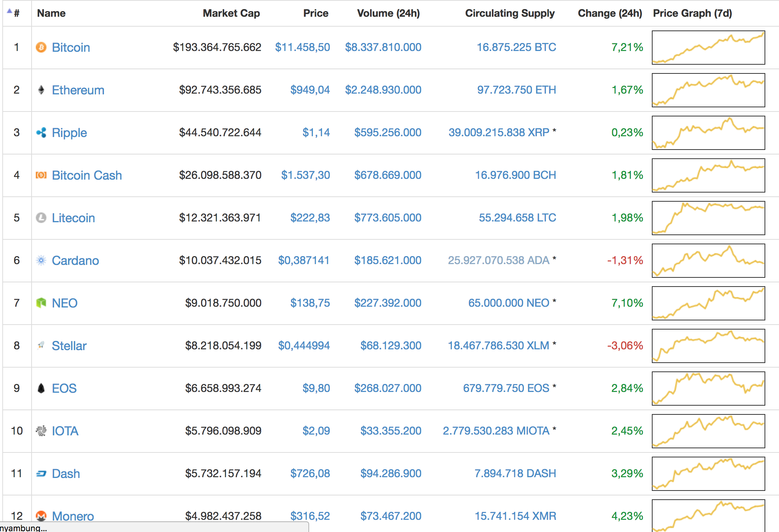Viewport: 779px width, 532px height.
Task: Sort table by Change (24h) header
Action: [x=610, y=13]
